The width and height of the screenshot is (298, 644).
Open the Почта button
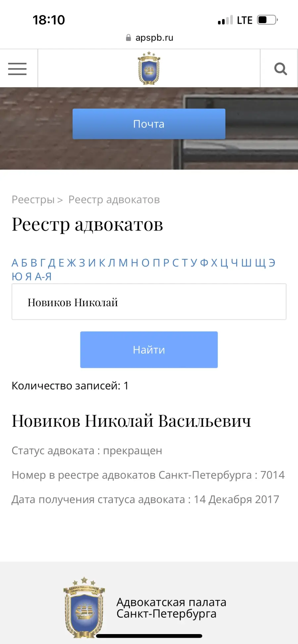(149, 124)
